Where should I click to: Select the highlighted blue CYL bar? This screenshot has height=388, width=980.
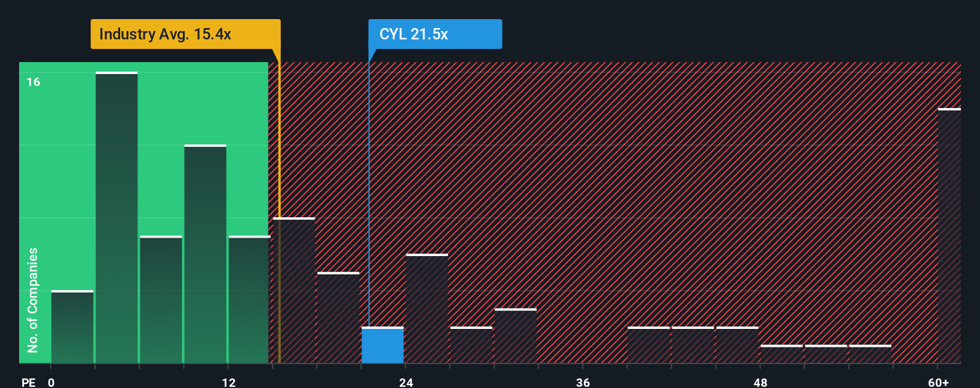(x=382, y=345)
